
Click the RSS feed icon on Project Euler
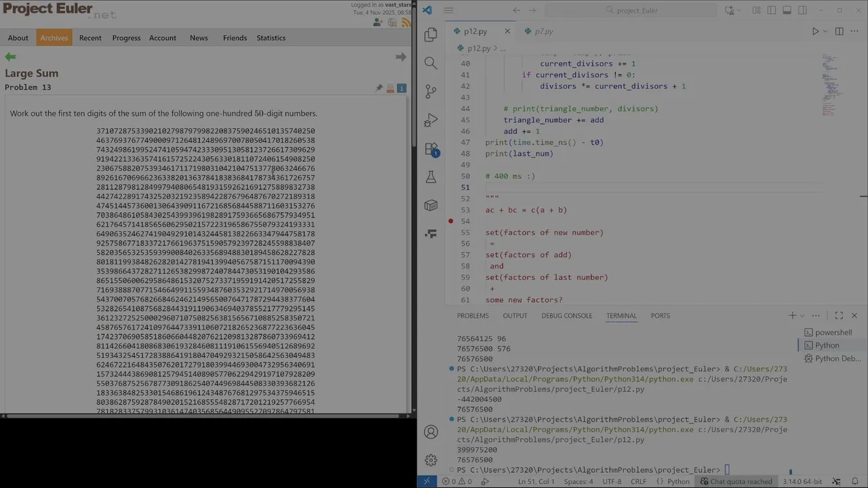(x=406, y=22)
